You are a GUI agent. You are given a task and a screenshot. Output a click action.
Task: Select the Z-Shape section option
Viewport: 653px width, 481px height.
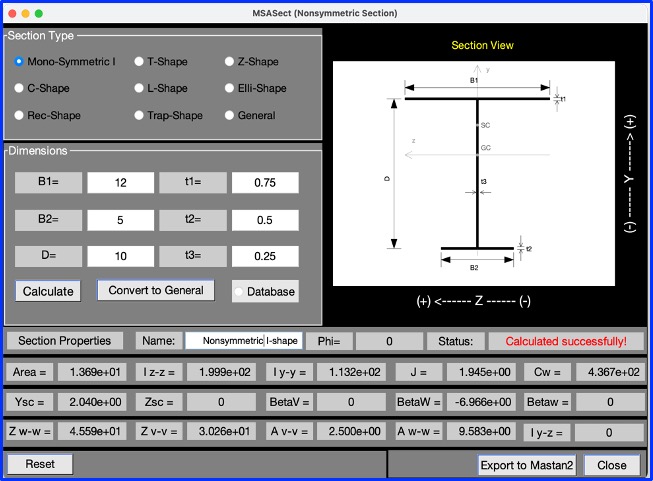click(229, 62)
